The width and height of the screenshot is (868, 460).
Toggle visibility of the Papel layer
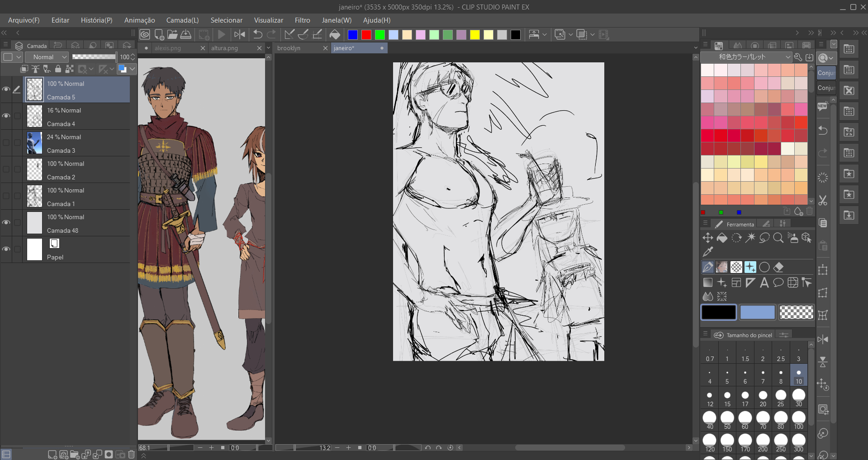[x=6, y=249]
